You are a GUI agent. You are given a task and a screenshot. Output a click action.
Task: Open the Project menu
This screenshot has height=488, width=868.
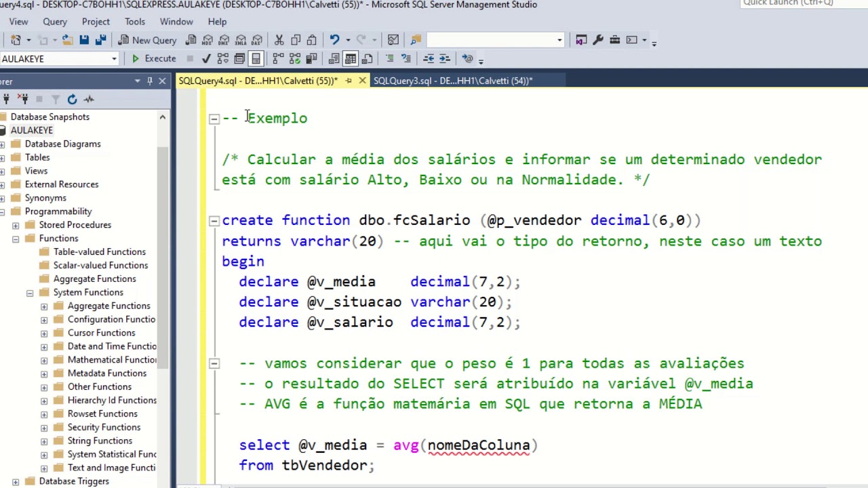[x=96, y=22]
